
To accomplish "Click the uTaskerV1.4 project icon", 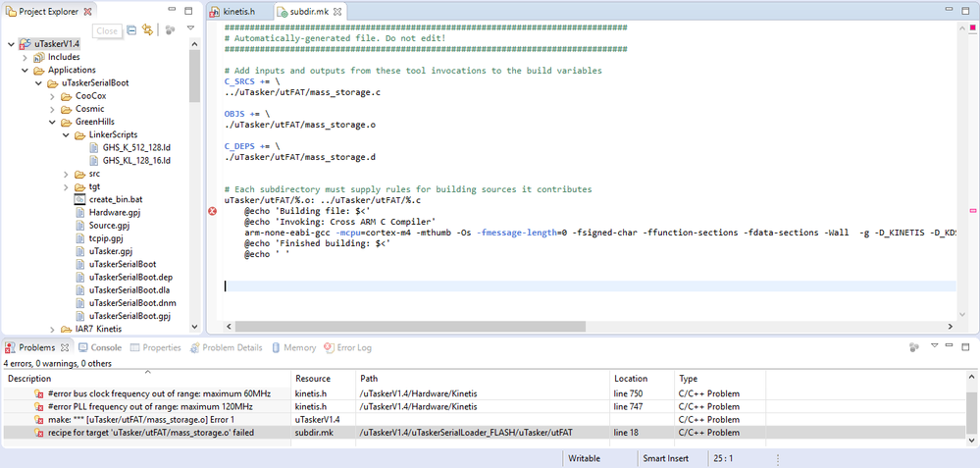I will 25,44.
